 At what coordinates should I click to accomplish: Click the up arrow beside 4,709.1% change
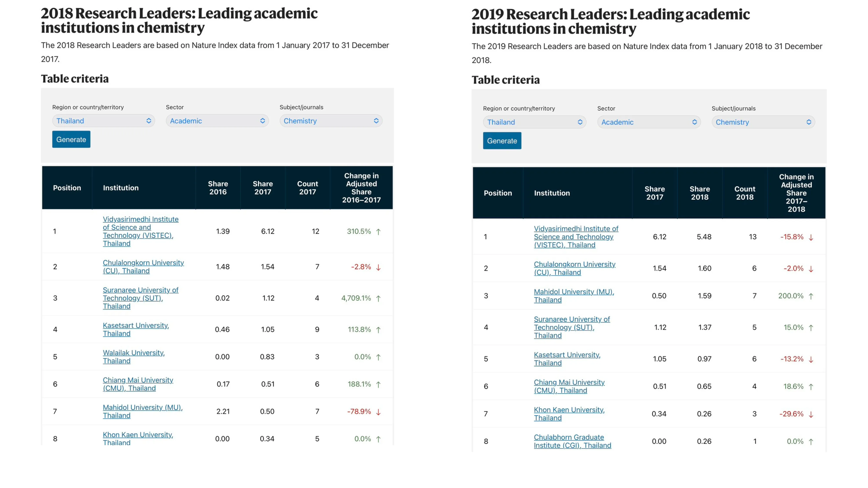pos(378,298)
